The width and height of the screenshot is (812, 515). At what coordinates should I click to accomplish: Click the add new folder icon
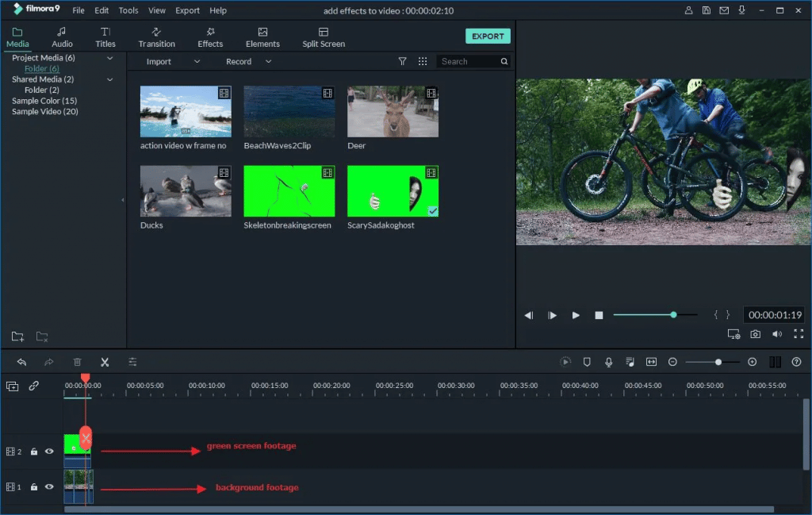point(17,336)
